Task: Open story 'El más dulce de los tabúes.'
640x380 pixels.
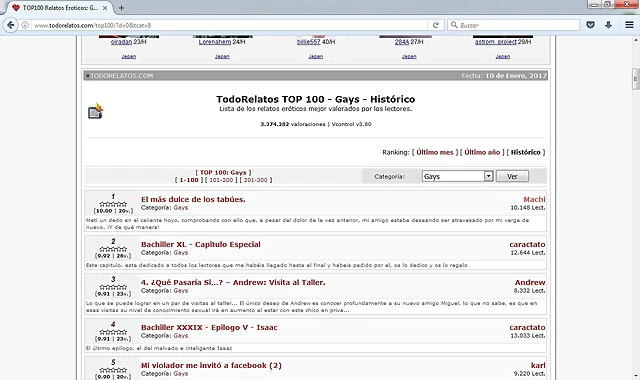Action: point(193,199)
